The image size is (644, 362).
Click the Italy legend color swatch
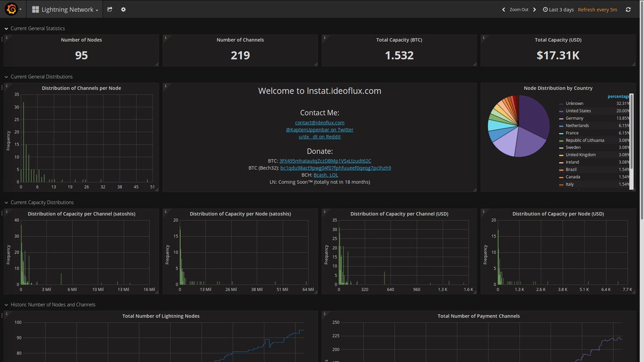(x=561, y=184)
